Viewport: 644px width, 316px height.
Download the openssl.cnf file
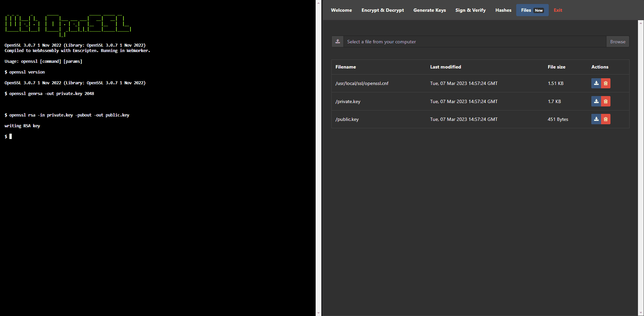(596, 83)
